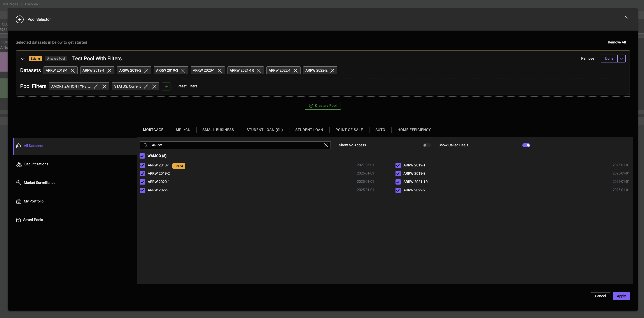The width and height of the screenshot is (644, 318).
Task: Edit the Amortization Type filter
Action: click(x=96, y=86)
